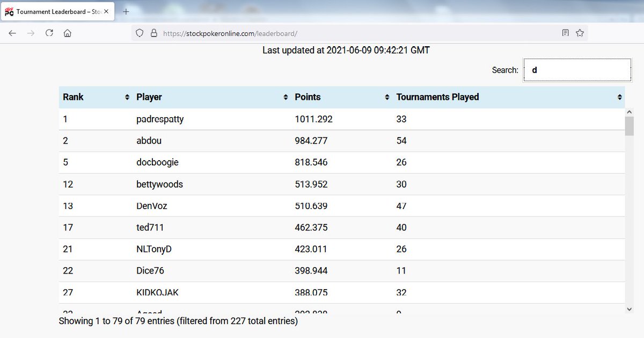Go back to the previous page
Image resolution: width=644 pixels, height=338 pixels.
point(12,33)
